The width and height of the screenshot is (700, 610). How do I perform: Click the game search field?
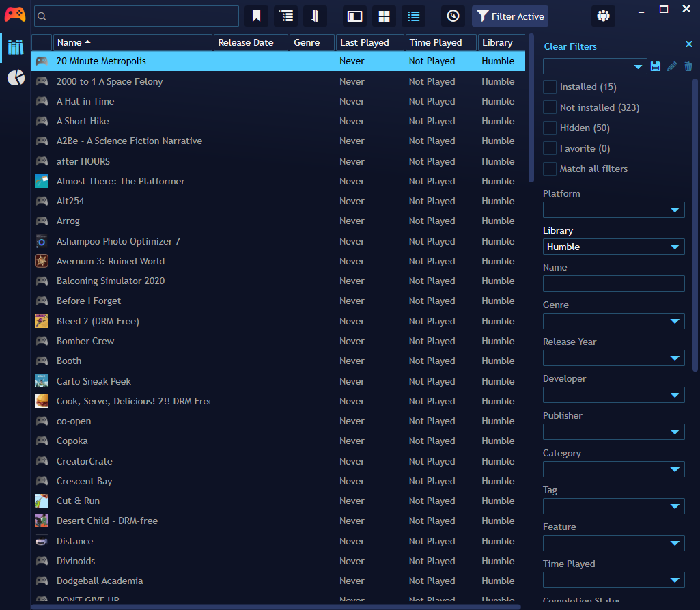137,16
